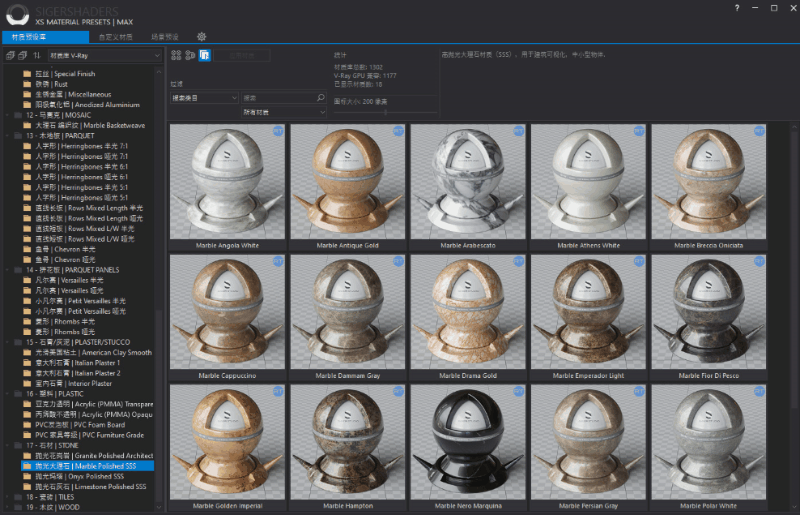The image size is (800, 515).
Task: Click the collapse all categories icon
Action: point(22,56)
